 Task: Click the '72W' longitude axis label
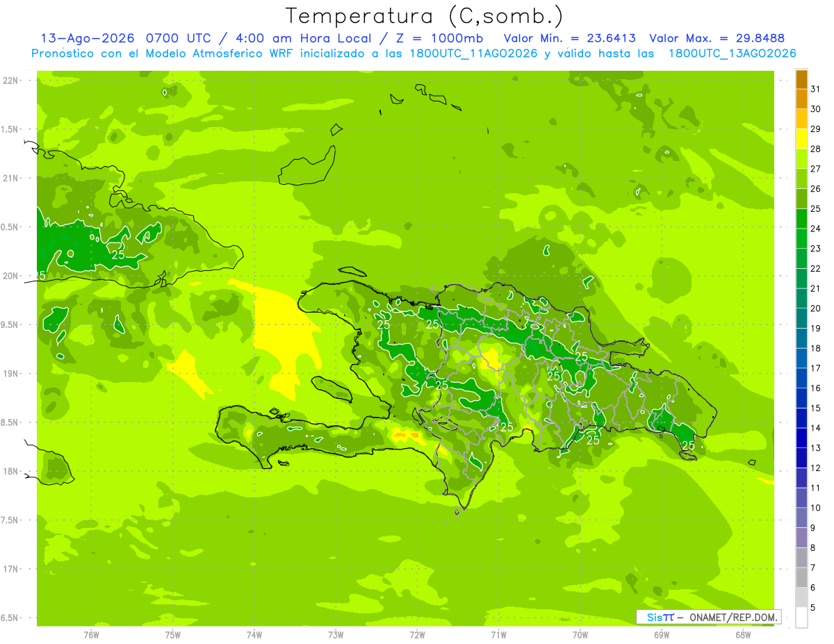coord(417,635)
